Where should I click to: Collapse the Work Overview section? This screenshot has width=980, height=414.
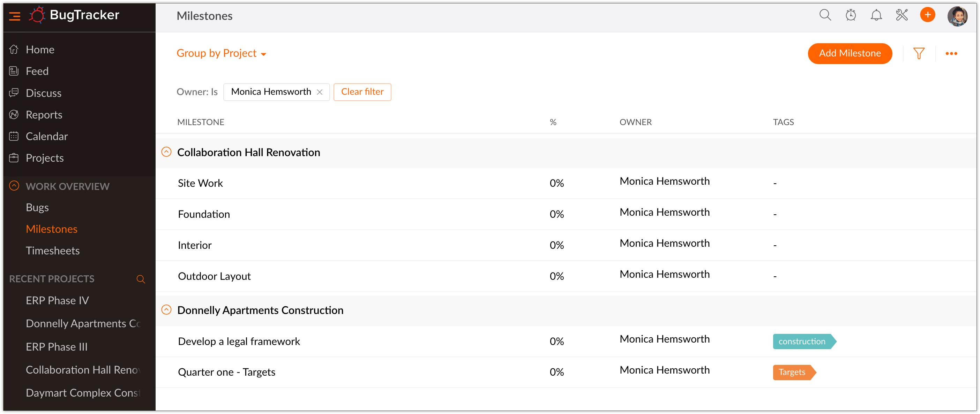(14, 186)
